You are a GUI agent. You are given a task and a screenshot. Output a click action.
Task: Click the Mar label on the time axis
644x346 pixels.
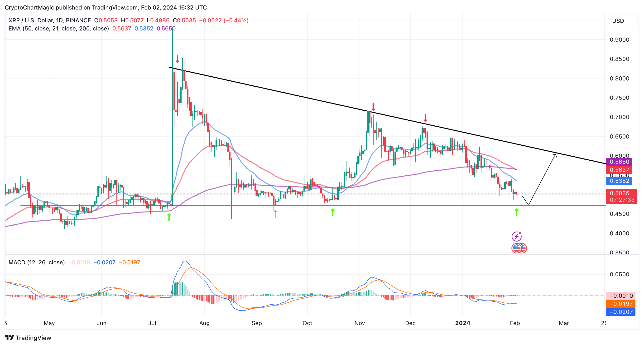tap(564, 323)
